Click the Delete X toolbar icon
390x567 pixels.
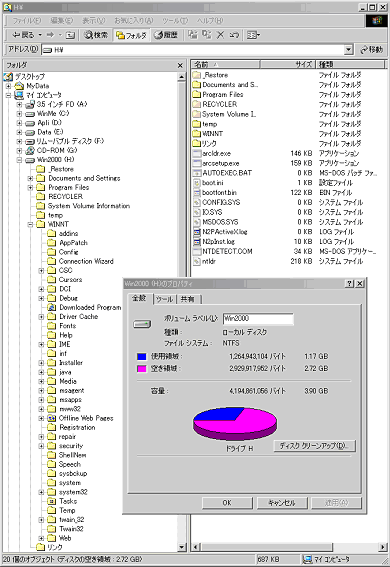(x=220, y=35)
